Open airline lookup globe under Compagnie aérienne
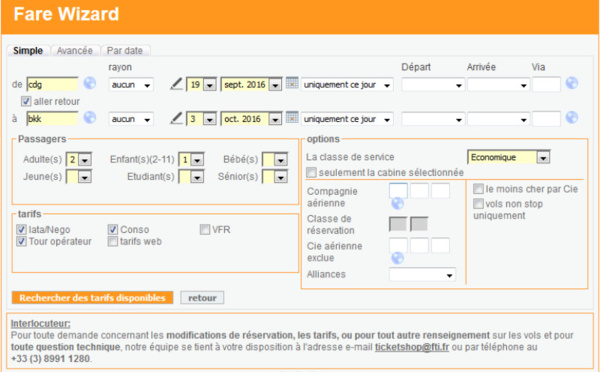 pyautogui.click(x=398, y=203)
